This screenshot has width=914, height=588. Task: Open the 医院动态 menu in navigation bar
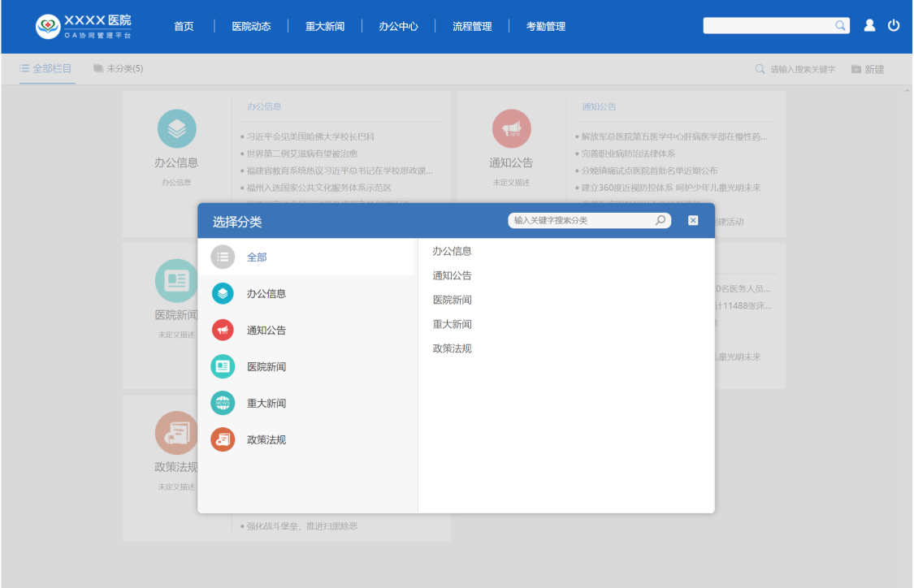click(251, 26)
